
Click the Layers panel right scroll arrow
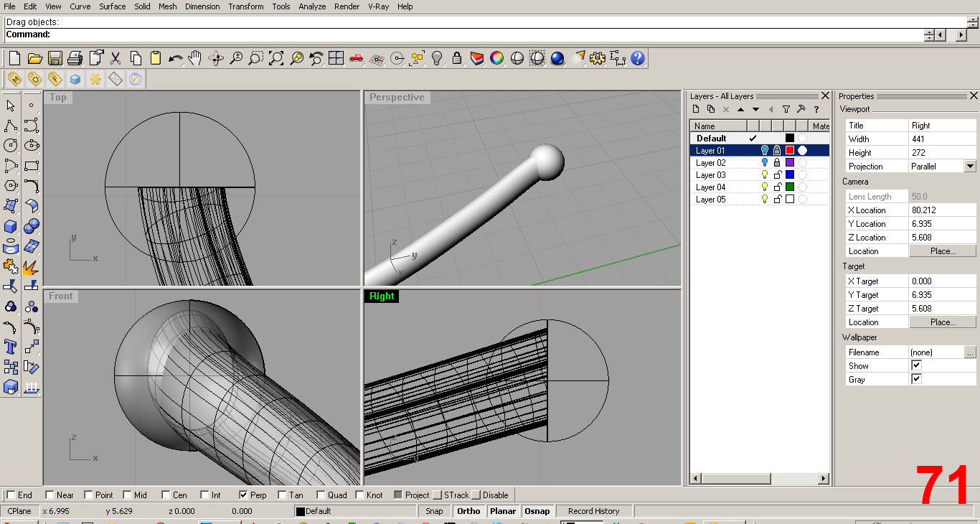tap(822, 479)
